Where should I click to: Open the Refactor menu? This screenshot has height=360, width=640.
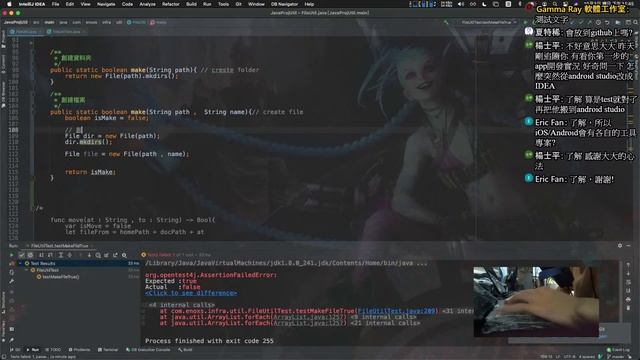(x=171, y=4)
